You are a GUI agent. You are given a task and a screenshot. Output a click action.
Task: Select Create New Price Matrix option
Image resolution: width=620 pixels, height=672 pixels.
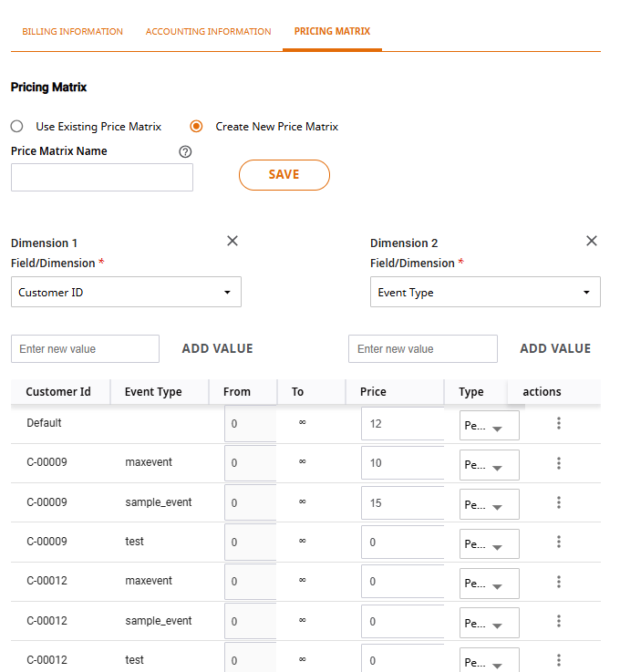196,127
